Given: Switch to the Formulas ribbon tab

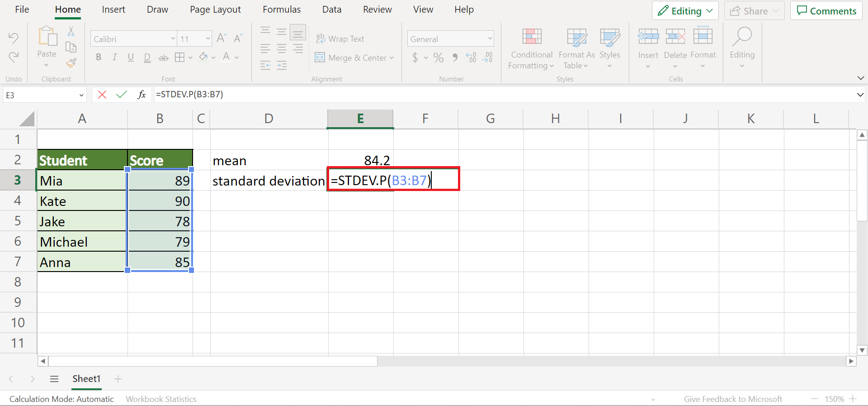Looking at the screenshot, I should click(x=282, y=10).
